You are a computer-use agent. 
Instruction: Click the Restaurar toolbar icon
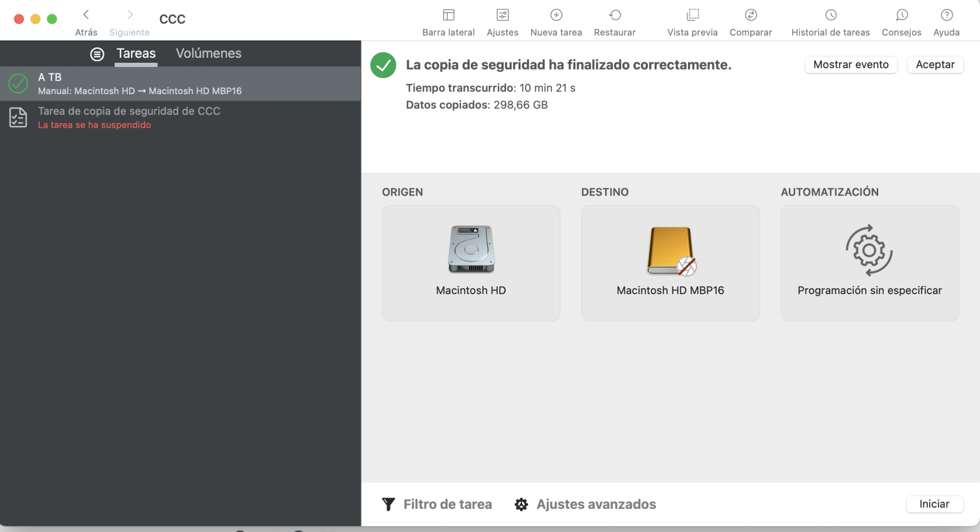[614, 15]
